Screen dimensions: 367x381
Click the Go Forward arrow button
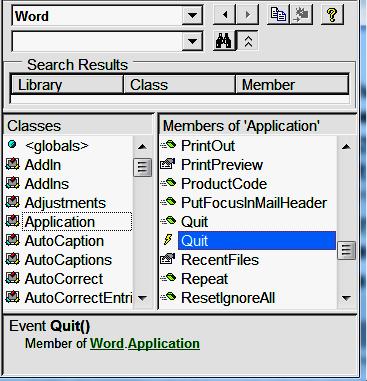coord(247,15)
